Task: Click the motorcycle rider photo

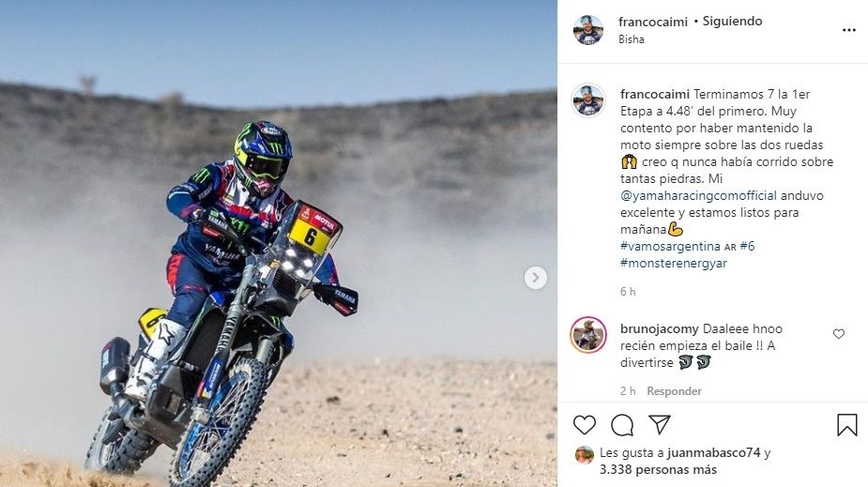Action: click(x=279, y=244)
